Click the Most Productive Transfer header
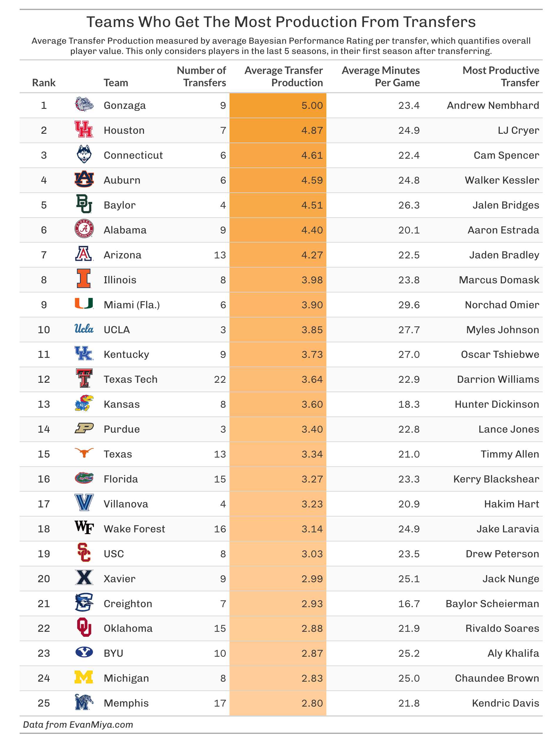Image resolution: width=560 pixels, height=745 pixels. 500,77
